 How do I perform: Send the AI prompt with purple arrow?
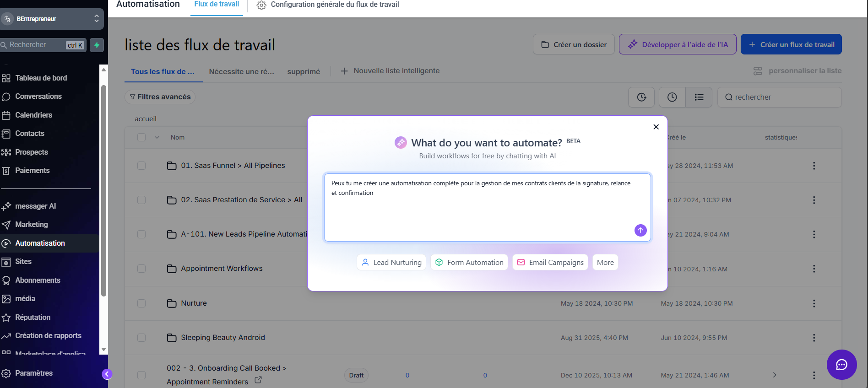(x=640, y=230)
